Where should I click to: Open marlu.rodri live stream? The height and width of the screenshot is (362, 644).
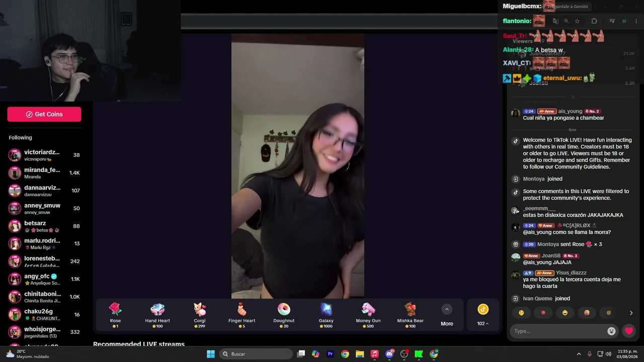pyautogui.click(x=44, y=243)
